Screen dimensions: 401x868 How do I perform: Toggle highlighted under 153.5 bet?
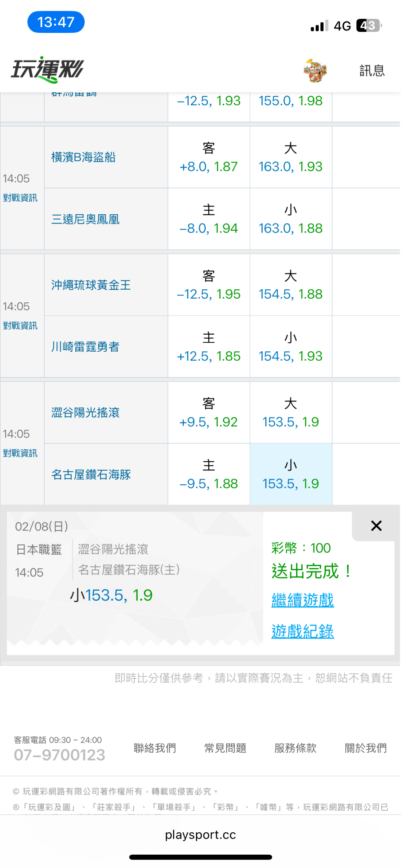291,474
